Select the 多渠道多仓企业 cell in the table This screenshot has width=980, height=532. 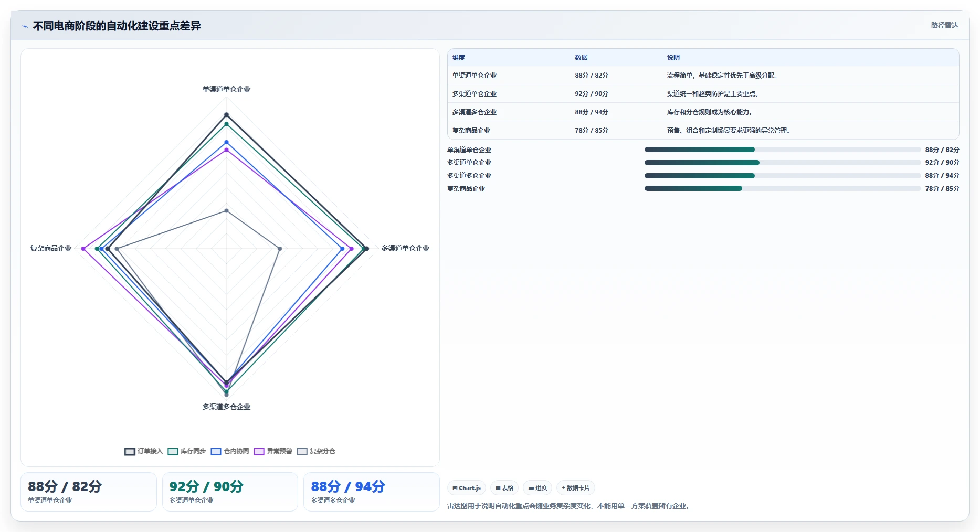coord(475,112)
